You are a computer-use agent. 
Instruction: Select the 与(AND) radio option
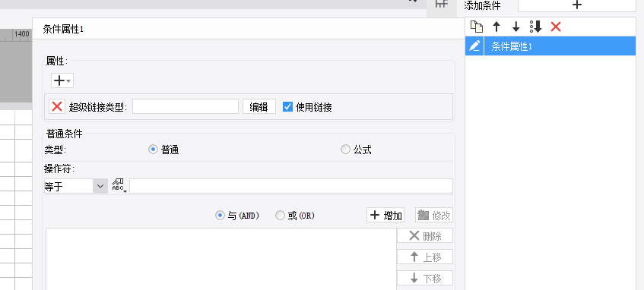tap(220, 216)
